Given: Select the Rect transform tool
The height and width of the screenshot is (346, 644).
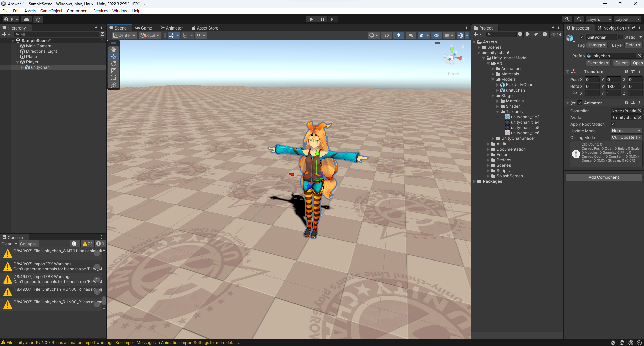Looking at the screenshot, I should (114, 78).
